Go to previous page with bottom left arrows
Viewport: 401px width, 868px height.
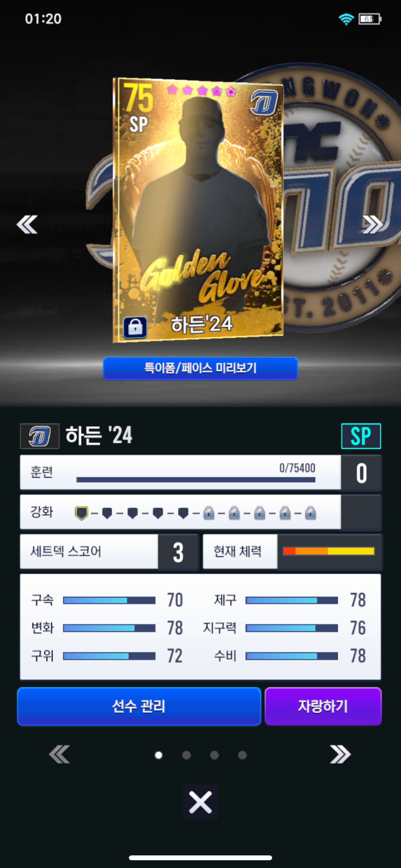coord(59,754)
